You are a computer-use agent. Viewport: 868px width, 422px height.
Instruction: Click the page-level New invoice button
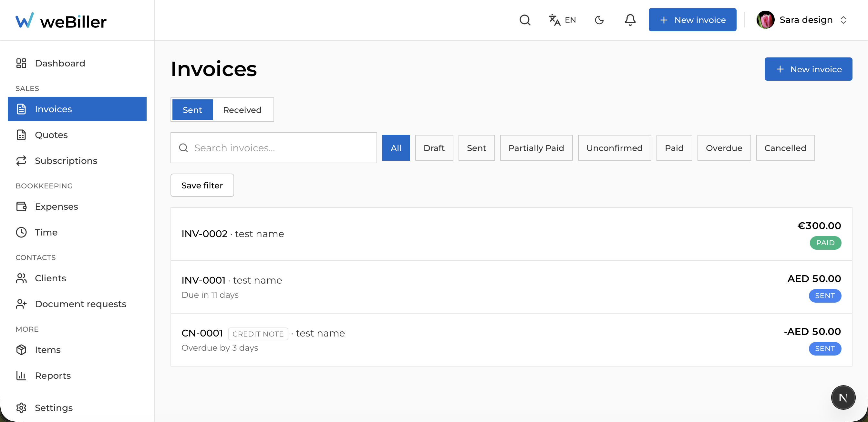click(808, 69)
